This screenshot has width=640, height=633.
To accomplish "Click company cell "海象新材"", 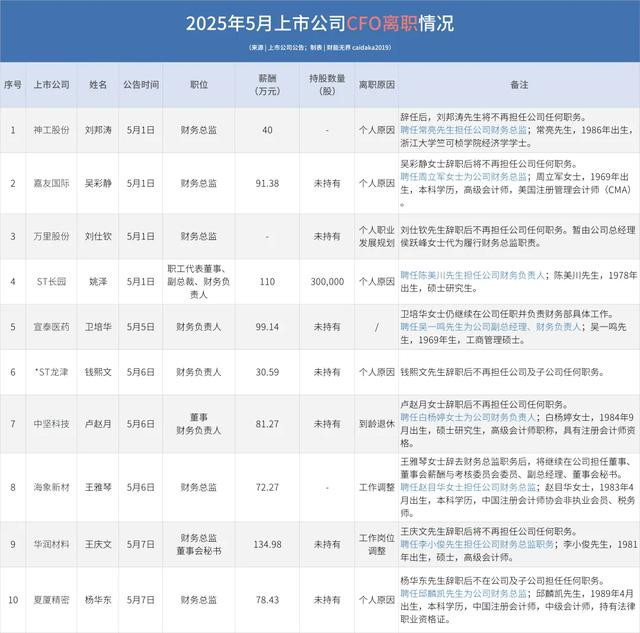I will [51, 487].
